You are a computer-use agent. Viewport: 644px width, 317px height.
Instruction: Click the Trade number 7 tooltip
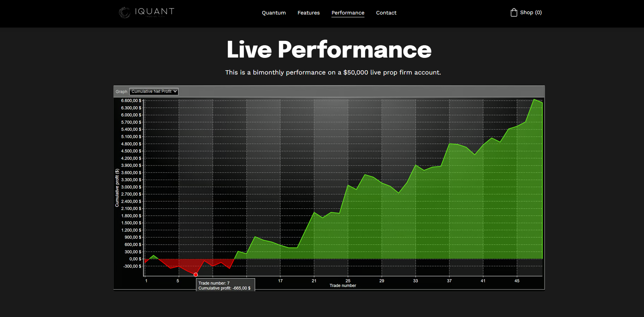[225, 285]
